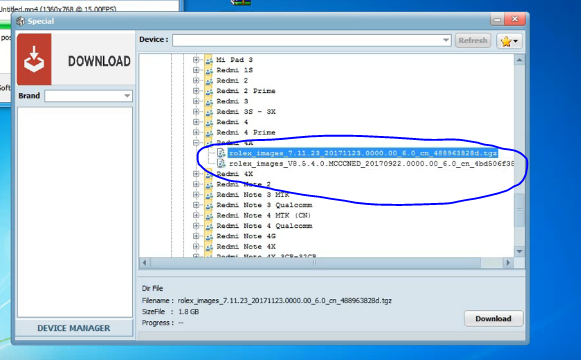581x360 pixels.
Task: Click the Redmi Note 4X folder icon
Action: point(209,246)
